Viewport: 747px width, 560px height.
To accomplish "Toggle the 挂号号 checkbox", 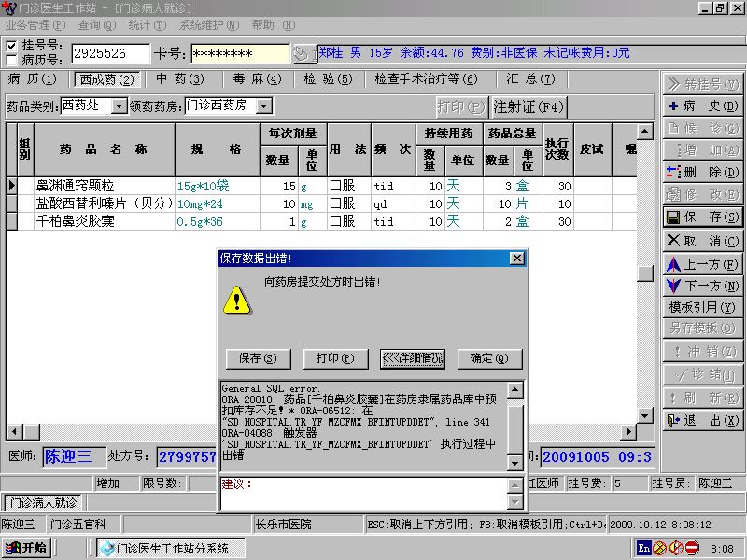I will (x=11, y=46).
